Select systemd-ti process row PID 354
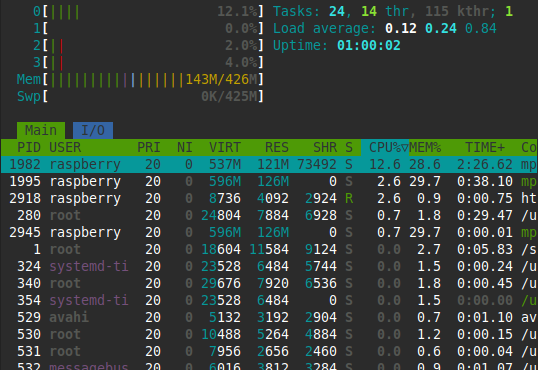The image size is (538, 370). pyautogui.click(x=269, y=300)
